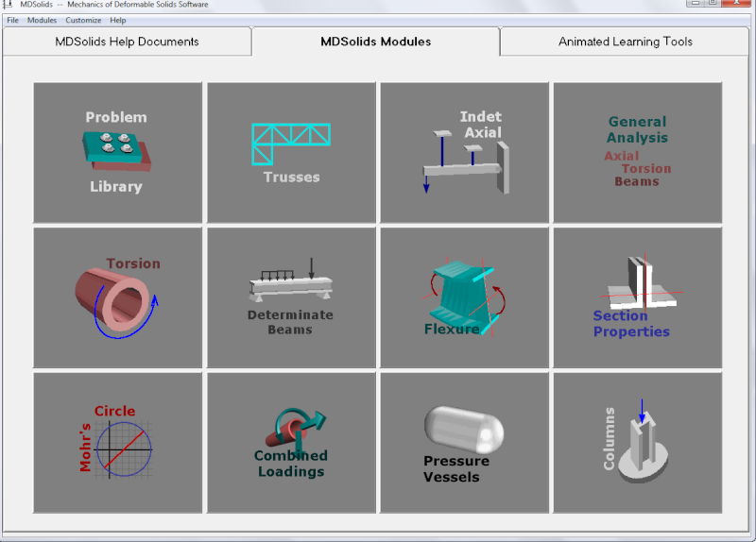The width and height of the screenshot is (756, 542).
Task: Open the Modules menu
Action: pos(42,20)
